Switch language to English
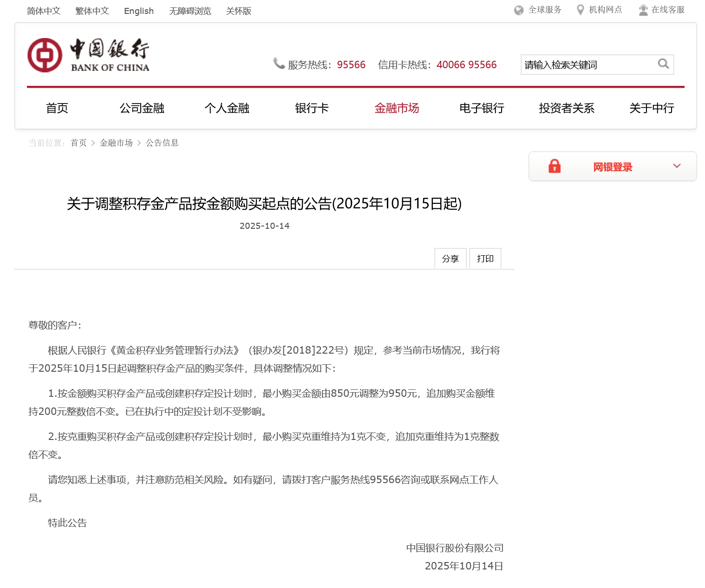This screenshot has width=705, height=588. coord(138,11)
